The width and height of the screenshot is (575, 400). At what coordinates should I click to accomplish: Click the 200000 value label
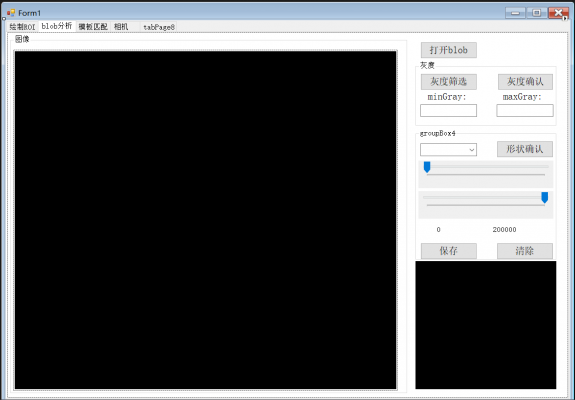504,230
